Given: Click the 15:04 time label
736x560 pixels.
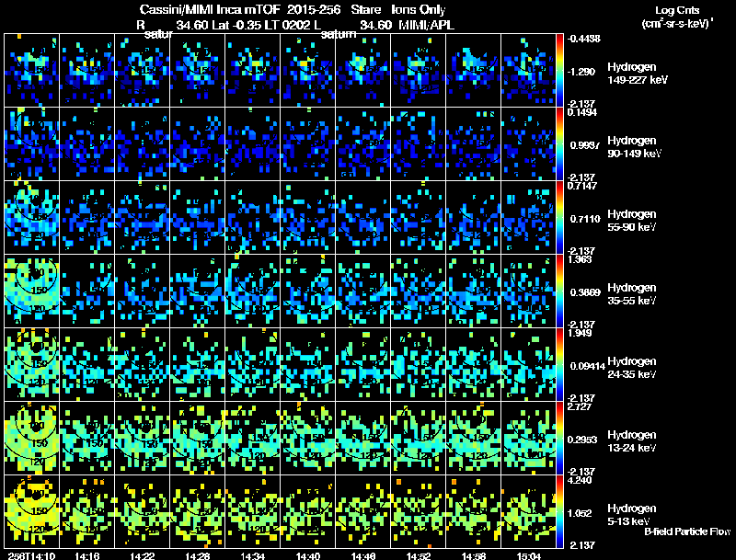Looking at the screenshot, I should click(529, 555).
